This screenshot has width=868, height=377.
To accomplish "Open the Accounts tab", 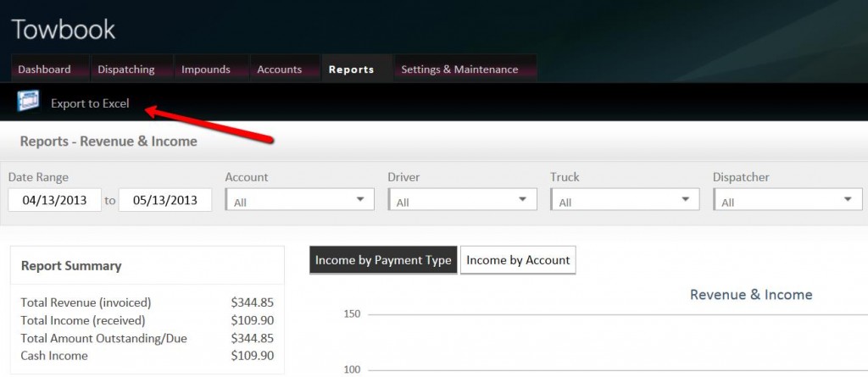I will pyautogui.click(x=280, y=69).
